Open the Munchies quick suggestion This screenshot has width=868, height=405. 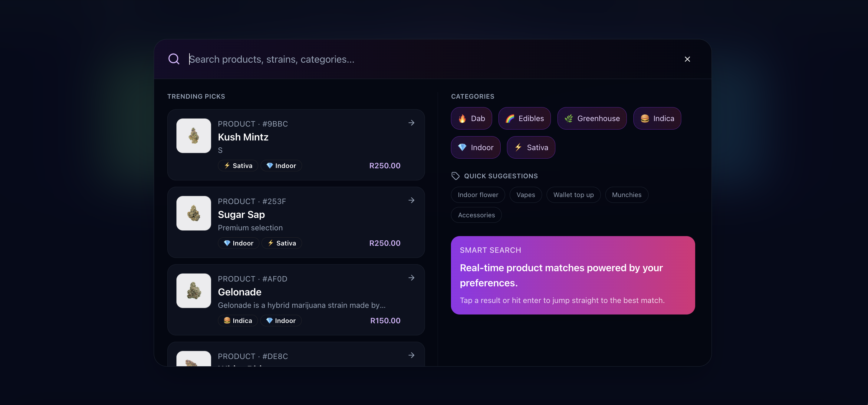click(x=626, y=195)
